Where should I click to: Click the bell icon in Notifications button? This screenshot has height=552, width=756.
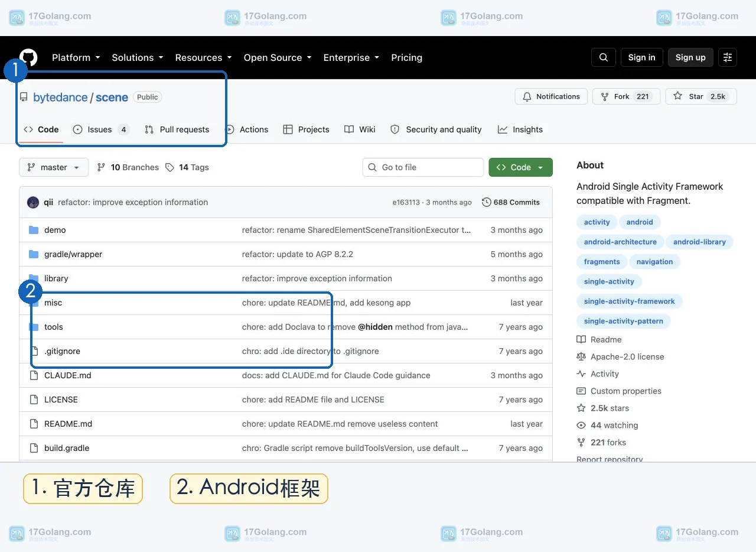click(527, 96)
